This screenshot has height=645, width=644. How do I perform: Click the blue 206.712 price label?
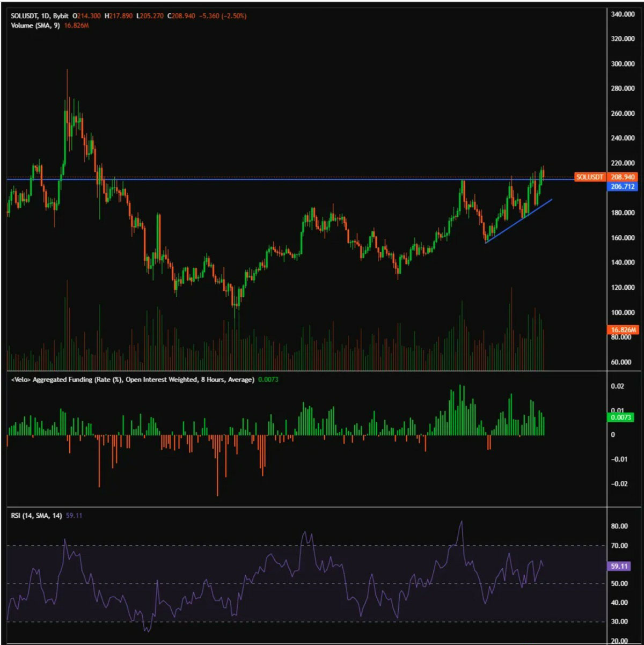point(623,187)
